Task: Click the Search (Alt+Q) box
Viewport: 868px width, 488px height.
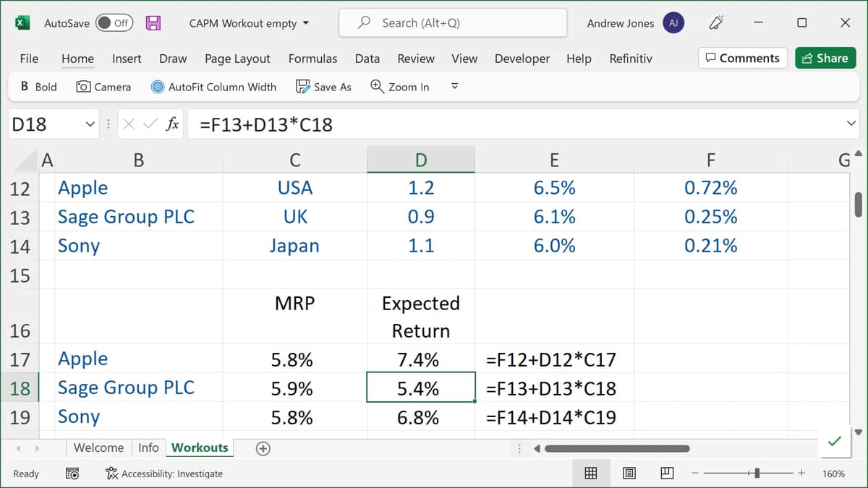Action: tap(454, 23)
